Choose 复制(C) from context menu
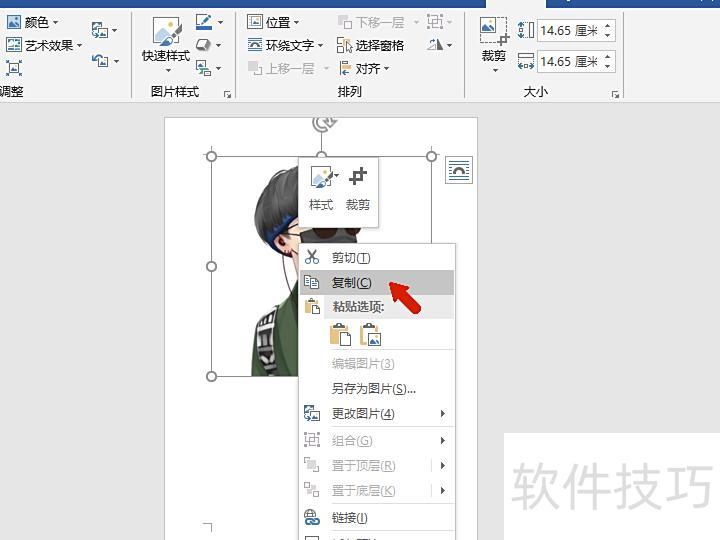The height and width of the screenshot is (540, 720). [x=377, y=282]
